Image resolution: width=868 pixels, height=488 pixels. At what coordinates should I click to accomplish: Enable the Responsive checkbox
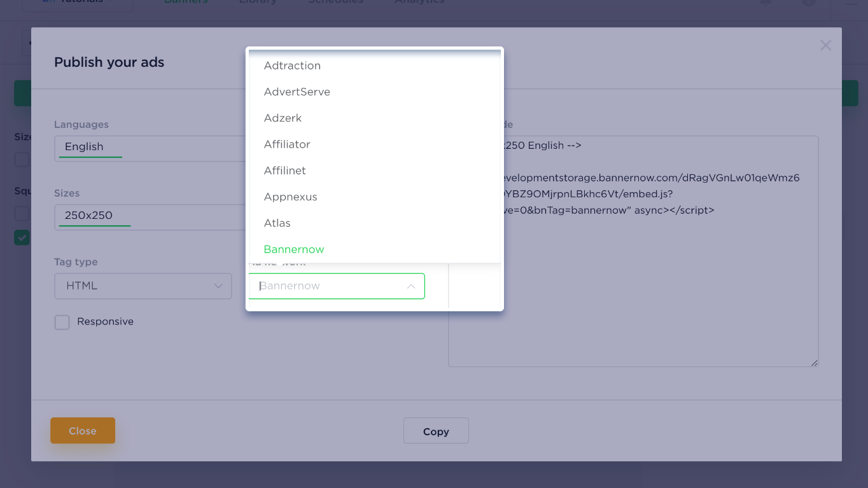(x=62, y=322)
